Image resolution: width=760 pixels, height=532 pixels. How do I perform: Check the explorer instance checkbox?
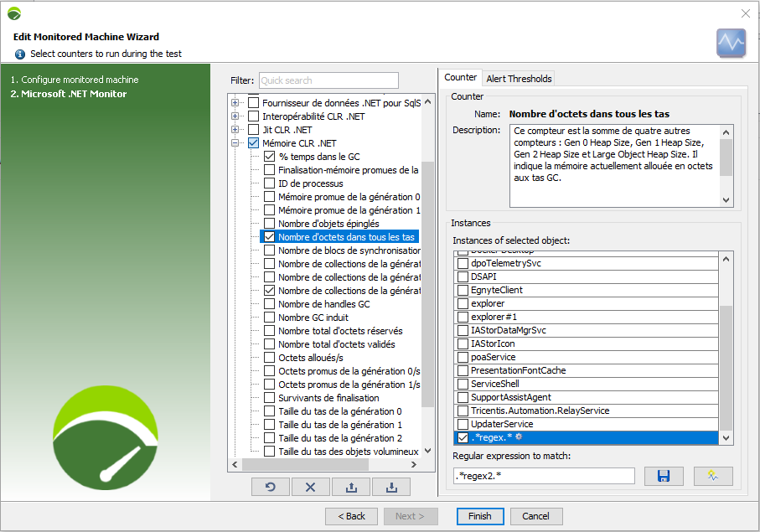pos(463,303)
